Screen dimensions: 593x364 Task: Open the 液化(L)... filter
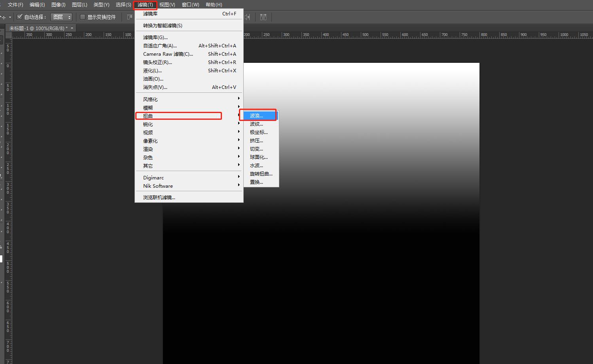189,71
